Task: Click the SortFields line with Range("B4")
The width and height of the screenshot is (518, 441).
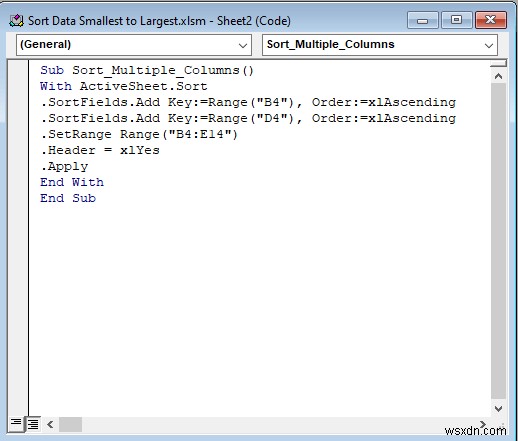Action: 248,102
